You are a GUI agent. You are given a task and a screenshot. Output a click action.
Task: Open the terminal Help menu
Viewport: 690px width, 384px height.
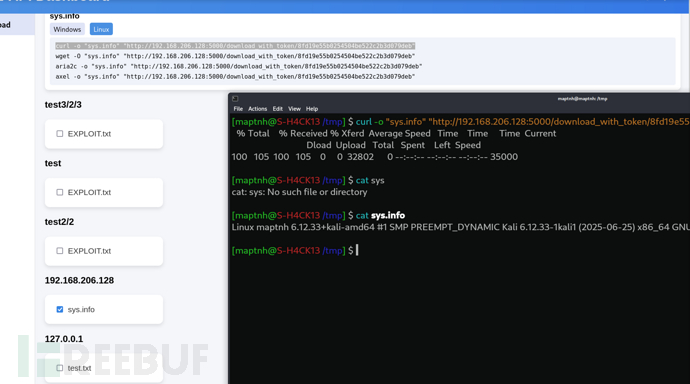point(312,109)
